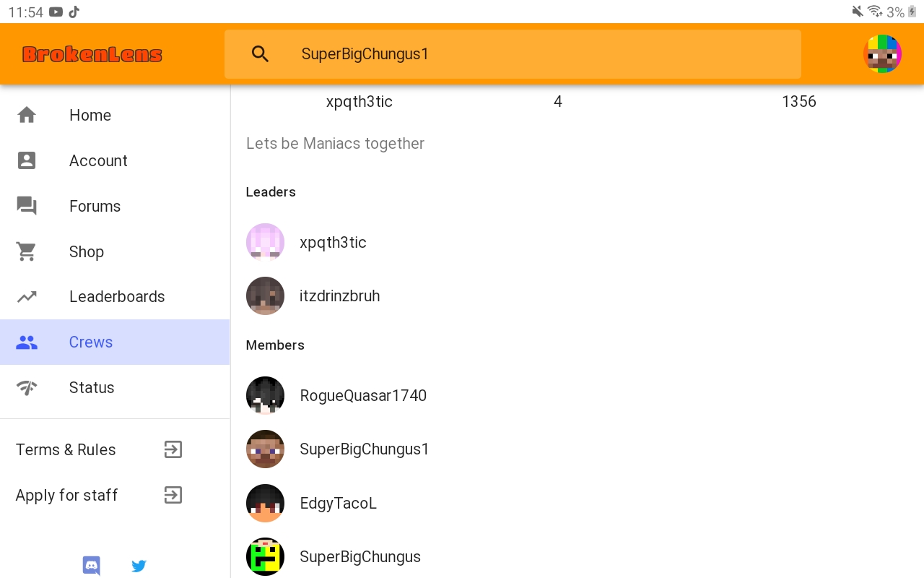Open member EdgyTacoL's name
This screenshot has width=924, height=578.
coord(338,503)
